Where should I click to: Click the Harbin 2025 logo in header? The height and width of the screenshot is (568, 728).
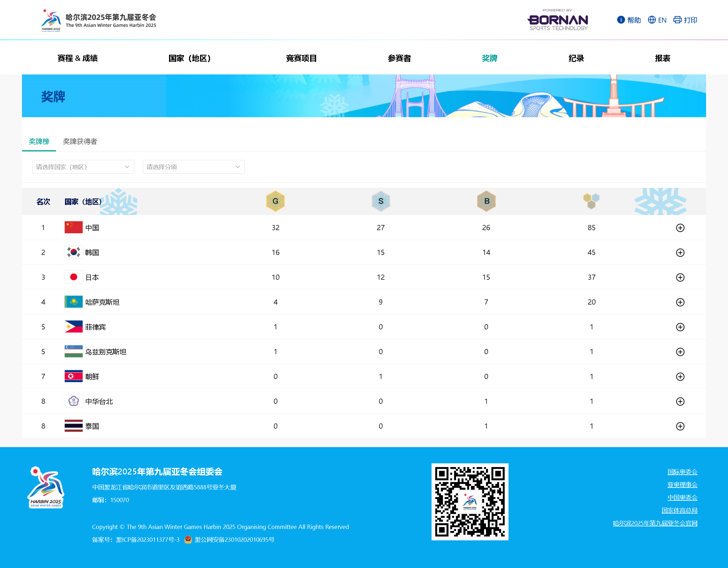tap(51, 20)
